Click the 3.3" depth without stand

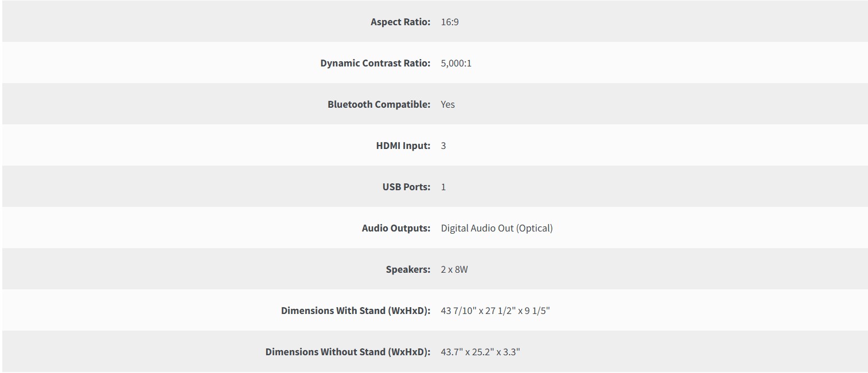click(511, 352)
